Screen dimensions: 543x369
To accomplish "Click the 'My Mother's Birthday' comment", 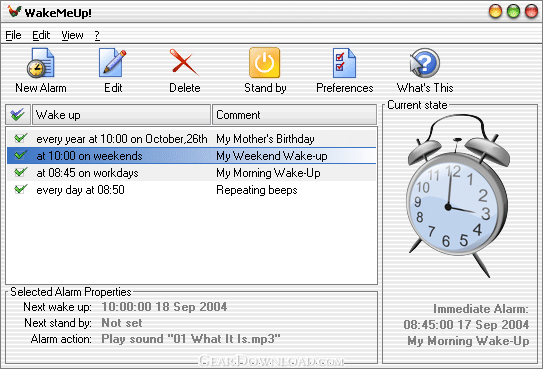I will point(265,139).
